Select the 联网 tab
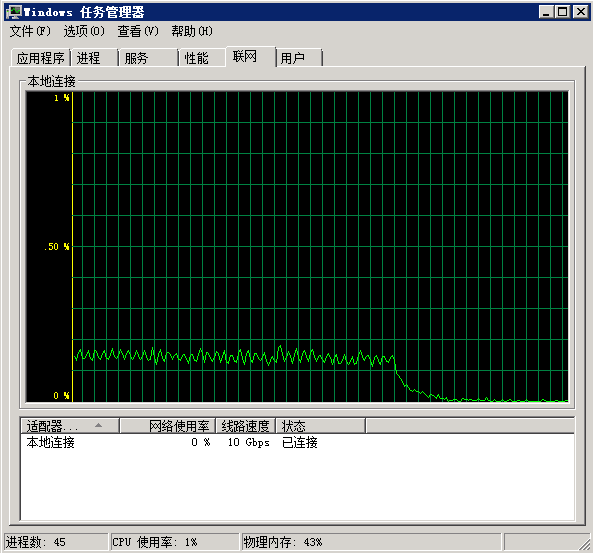Image resolution: width=593 pixels, height=553 pixels. click(x=251, y=56)
